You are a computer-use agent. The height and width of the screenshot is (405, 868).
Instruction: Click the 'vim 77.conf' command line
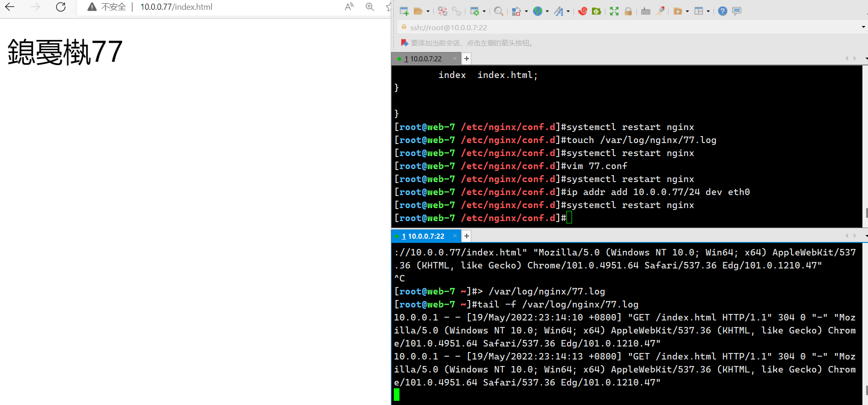[x=511, y=166]
